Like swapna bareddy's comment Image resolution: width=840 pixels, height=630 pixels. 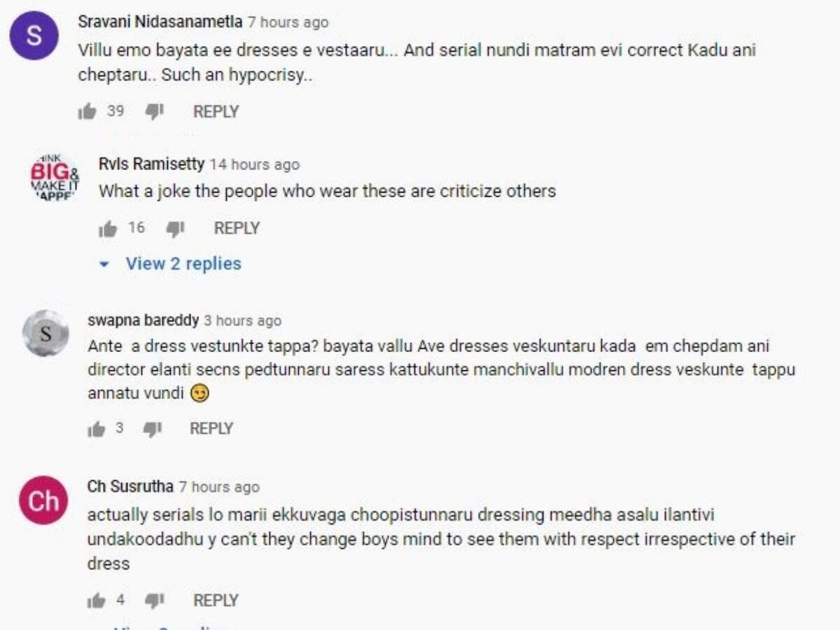(97, 428)
